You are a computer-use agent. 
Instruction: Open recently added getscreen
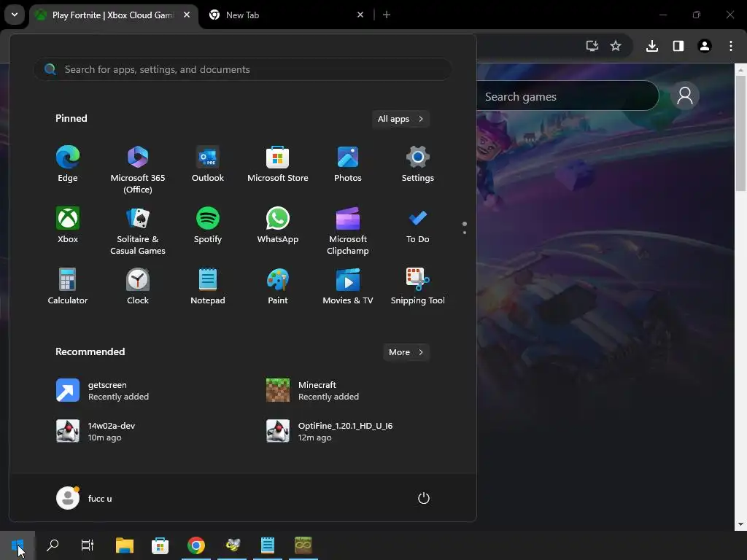(x=102, y=391)
